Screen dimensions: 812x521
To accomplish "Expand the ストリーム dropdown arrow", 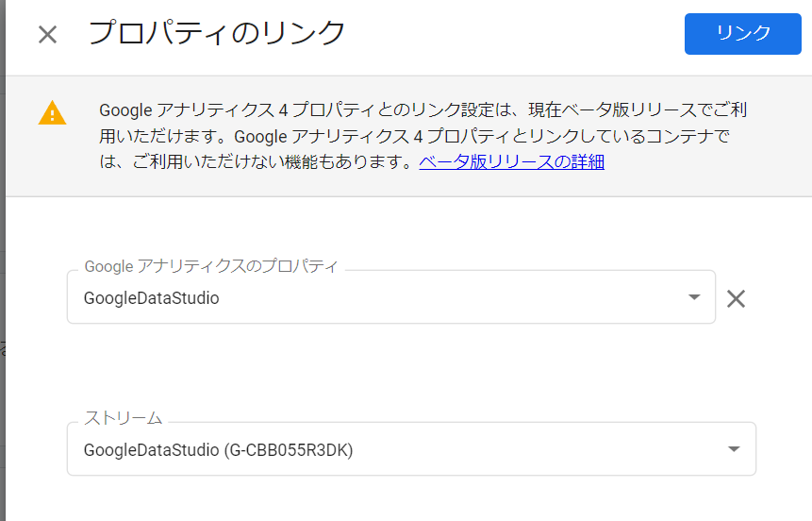I will tap(734, 449).
